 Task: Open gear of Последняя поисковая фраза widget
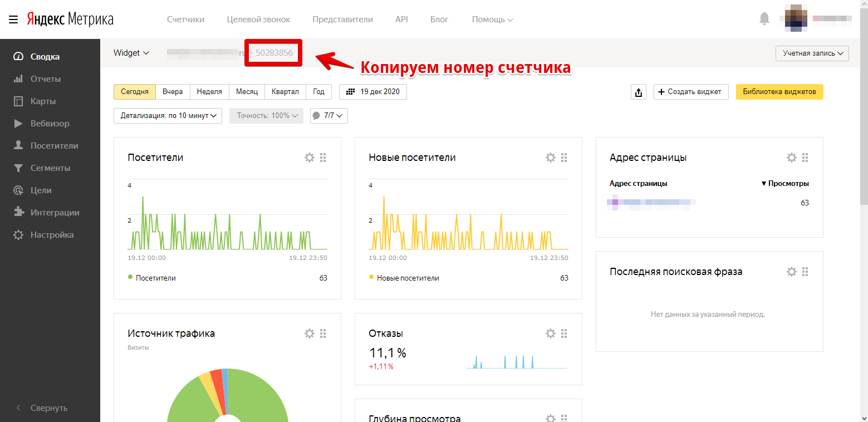[x=792, y=272]
